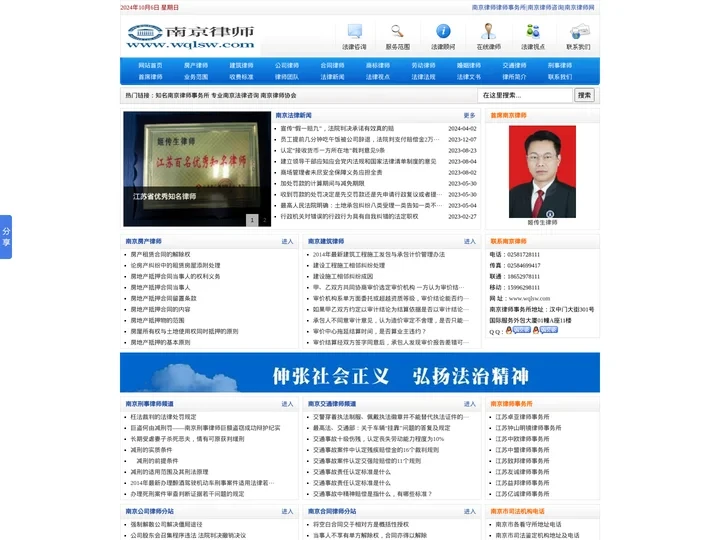Viewport: 720px width, 540px height.
Task: Open the 分享 share side tab
Action: click(6, 237)
